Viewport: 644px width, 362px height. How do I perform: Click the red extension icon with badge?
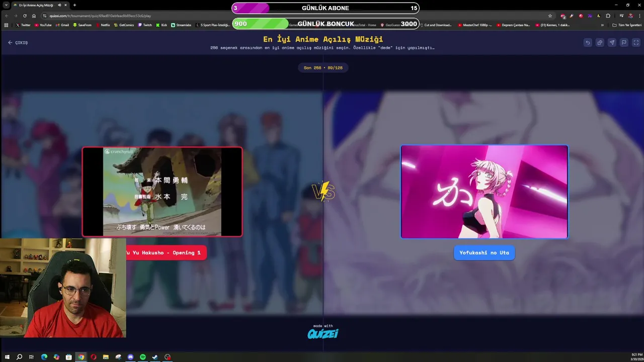563,16
